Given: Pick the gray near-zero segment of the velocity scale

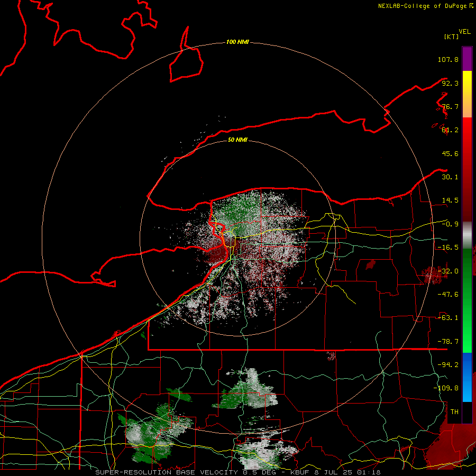Looking at the screenshot, I should (467, 235).
